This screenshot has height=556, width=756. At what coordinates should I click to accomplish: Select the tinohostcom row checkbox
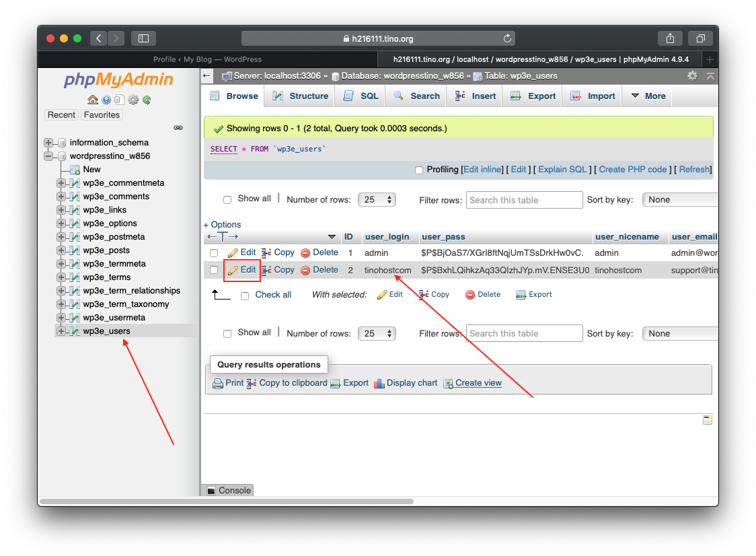click(x=214, y=270)
